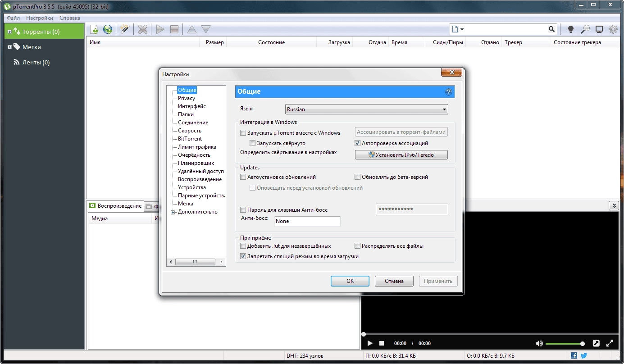This screenshot has height=364, width=624.
Task: Click the Stop torrent toolbar icon
Action: (x=174, y=30)
